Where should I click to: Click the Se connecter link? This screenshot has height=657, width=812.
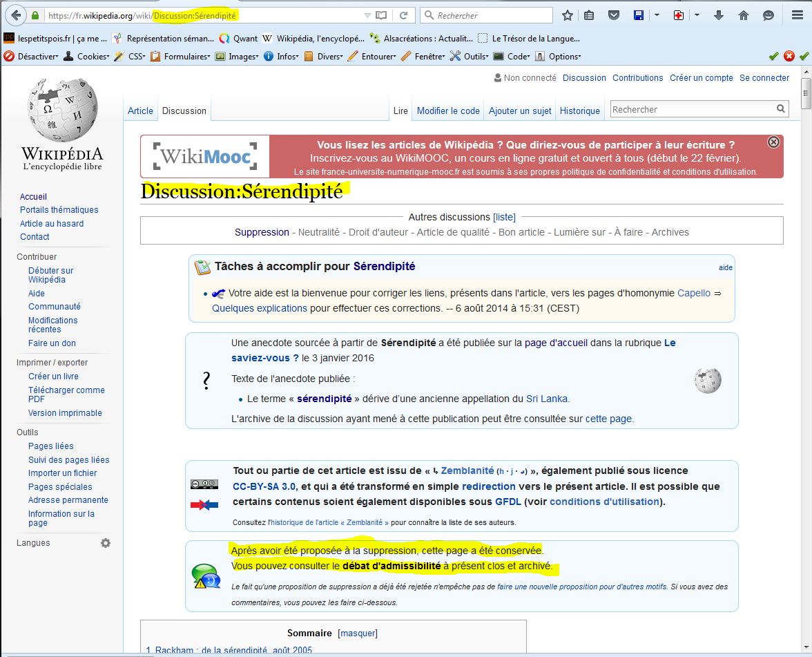(764, 78)
